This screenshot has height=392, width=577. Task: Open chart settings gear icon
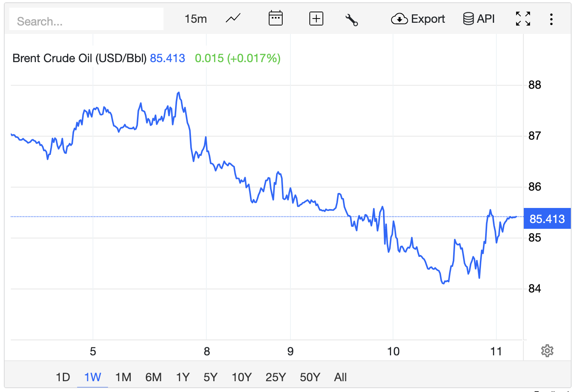coord(547,351)
